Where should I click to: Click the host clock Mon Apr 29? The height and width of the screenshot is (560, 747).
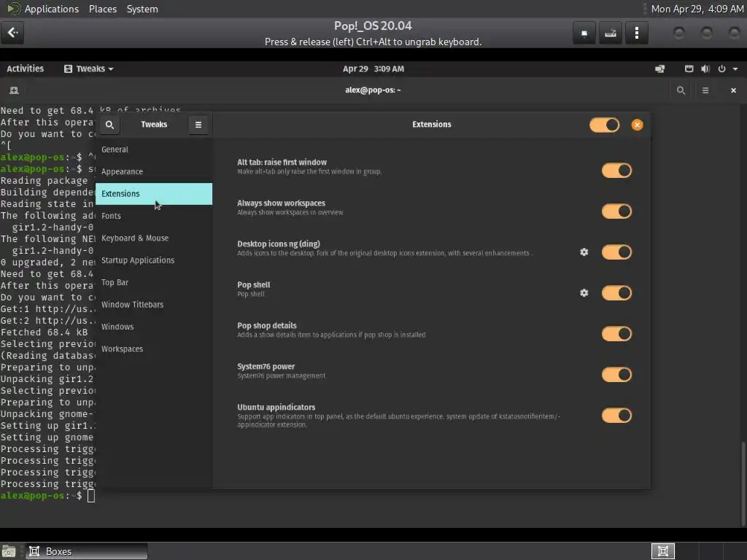click(x=697, y=9)
